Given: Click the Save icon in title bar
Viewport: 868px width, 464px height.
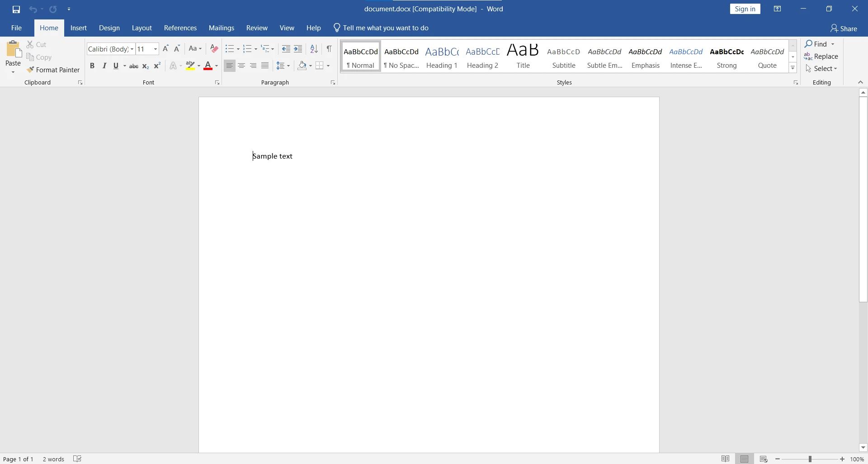Looking at the screenshot, I should tap(16, 9).
